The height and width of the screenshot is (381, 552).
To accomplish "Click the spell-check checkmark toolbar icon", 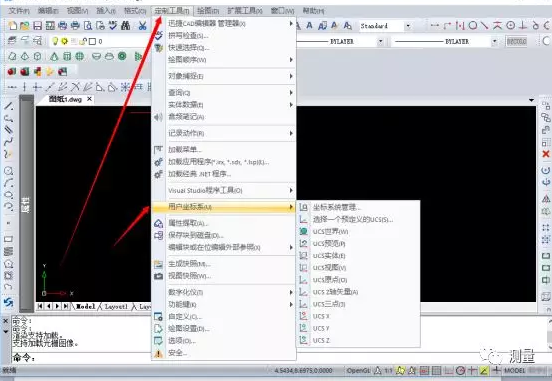I will pos(113,25).
